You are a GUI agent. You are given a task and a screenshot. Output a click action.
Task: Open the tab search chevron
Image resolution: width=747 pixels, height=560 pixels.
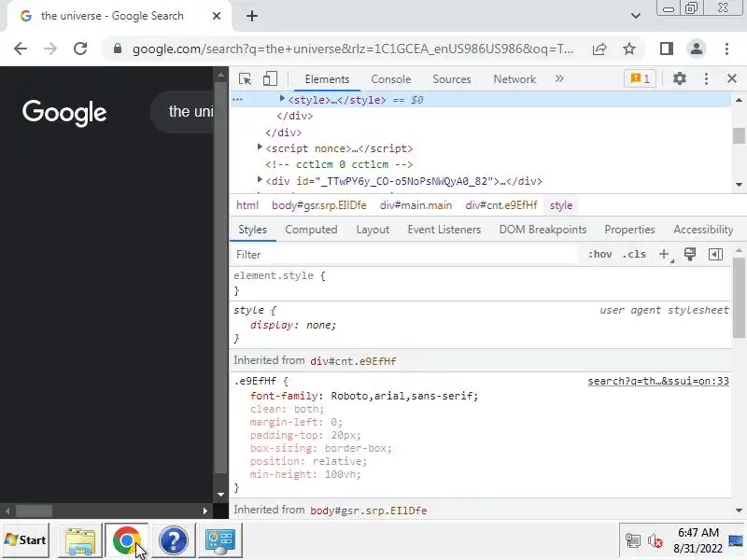(x=636, y=16)
